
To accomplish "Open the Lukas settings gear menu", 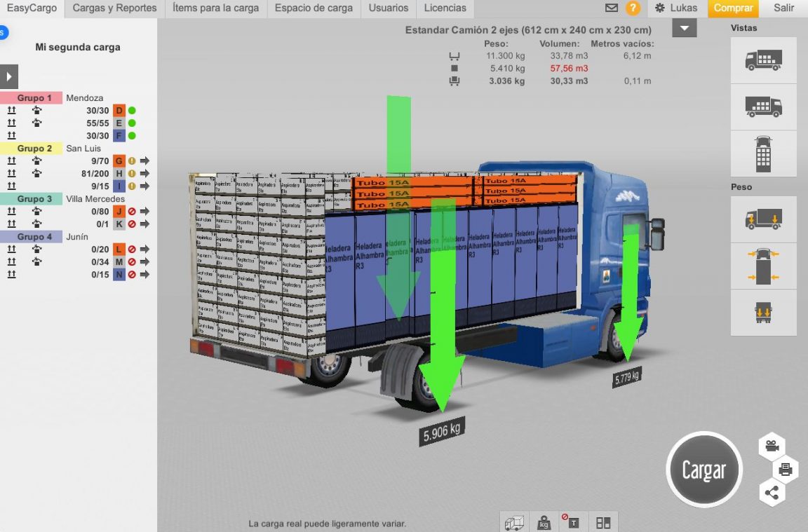I will pyautogui.click(x=658, y=8).
